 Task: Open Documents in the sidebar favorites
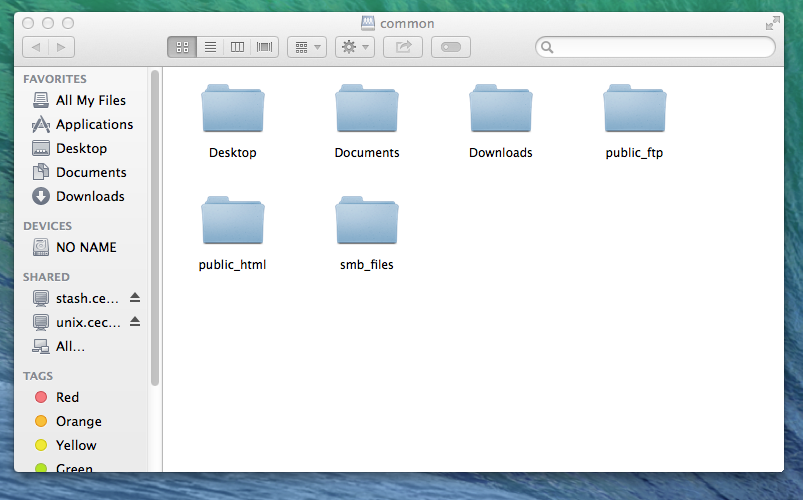point(82,173)
